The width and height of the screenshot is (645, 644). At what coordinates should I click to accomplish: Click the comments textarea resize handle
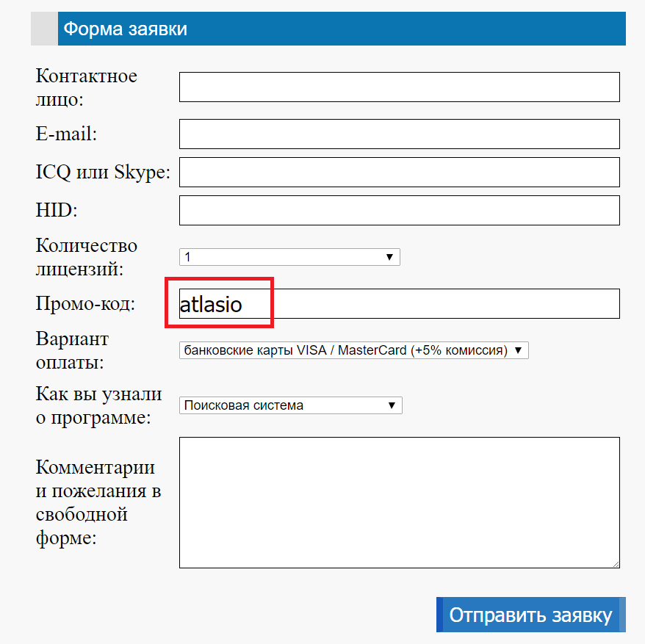(x=616, y=564)
